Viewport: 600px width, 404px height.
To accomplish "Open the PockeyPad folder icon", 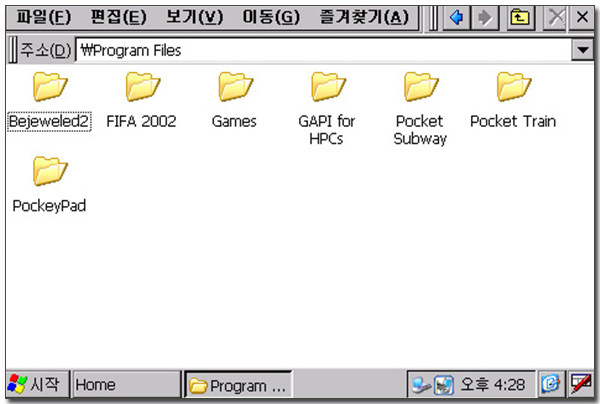I will click(50, 171).
